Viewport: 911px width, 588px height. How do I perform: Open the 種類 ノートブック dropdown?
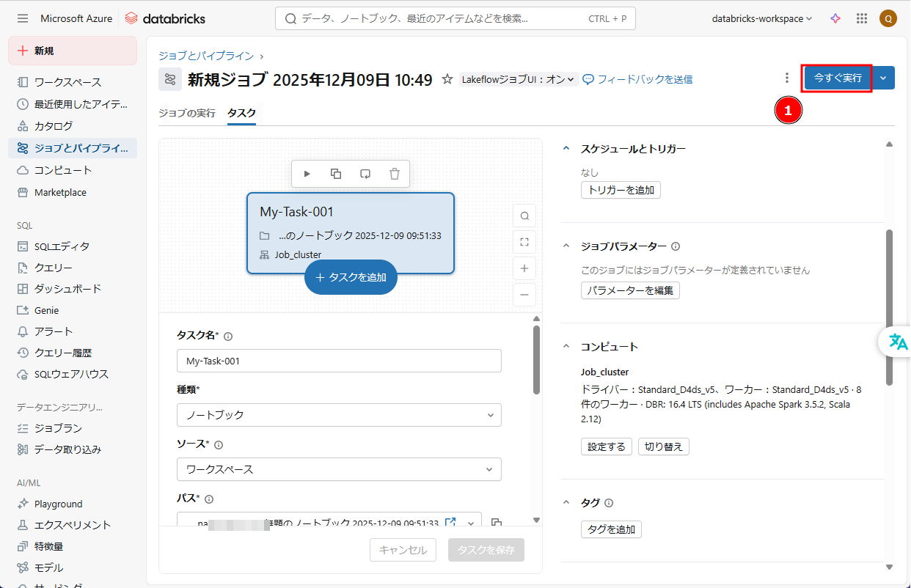tap(339, 415)
